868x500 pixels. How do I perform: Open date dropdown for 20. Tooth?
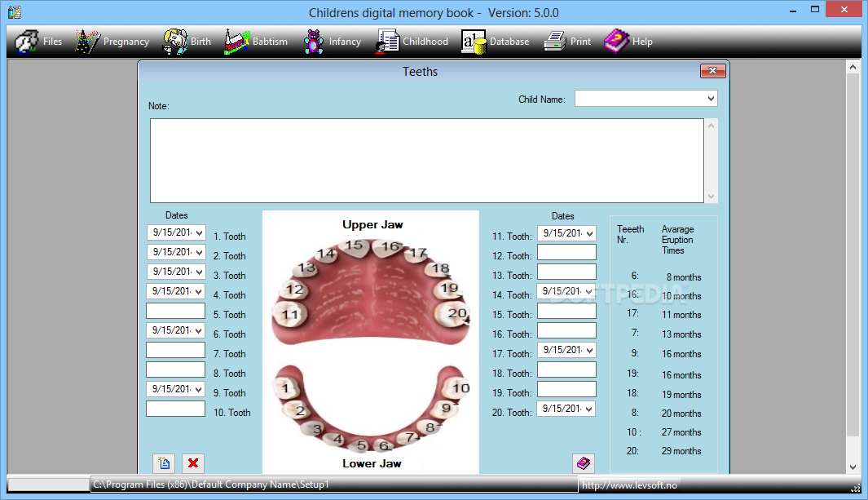[589, 409]
